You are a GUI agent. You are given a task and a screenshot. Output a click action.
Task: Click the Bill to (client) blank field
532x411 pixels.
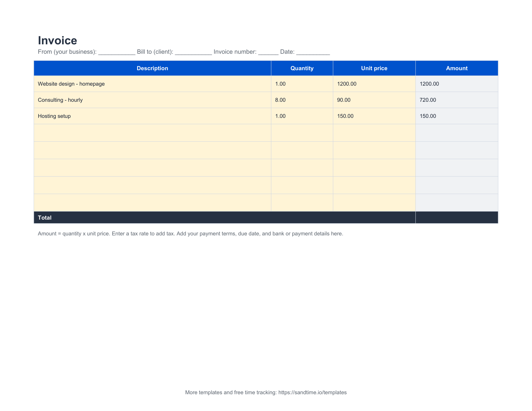(x=193, y=52)
